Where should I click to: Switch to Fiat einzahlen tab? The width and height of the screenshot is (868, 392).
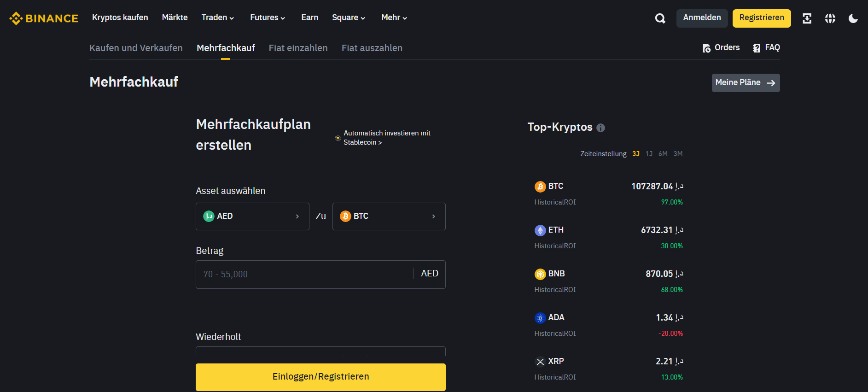click(x=298, y=48)
